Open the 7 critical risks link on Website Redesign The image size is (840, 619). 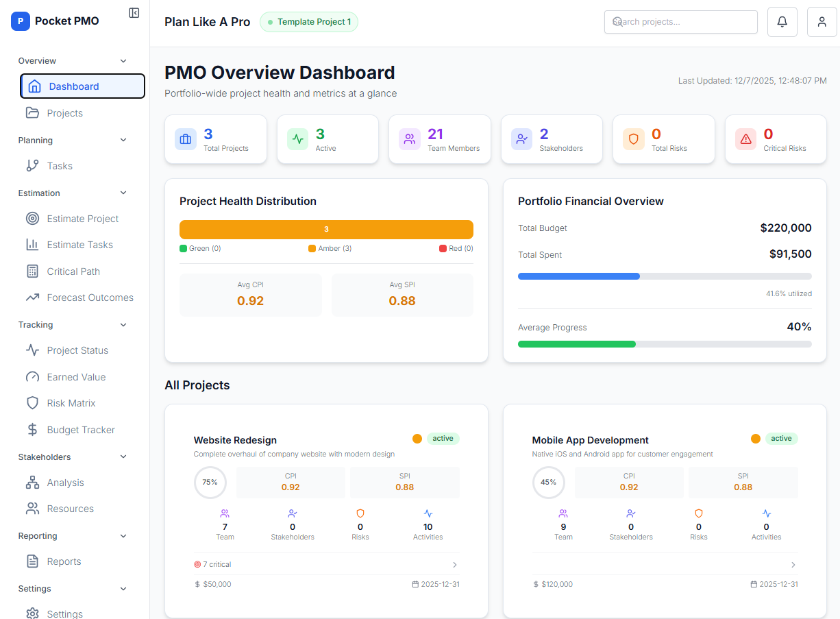tap(213, 564)
